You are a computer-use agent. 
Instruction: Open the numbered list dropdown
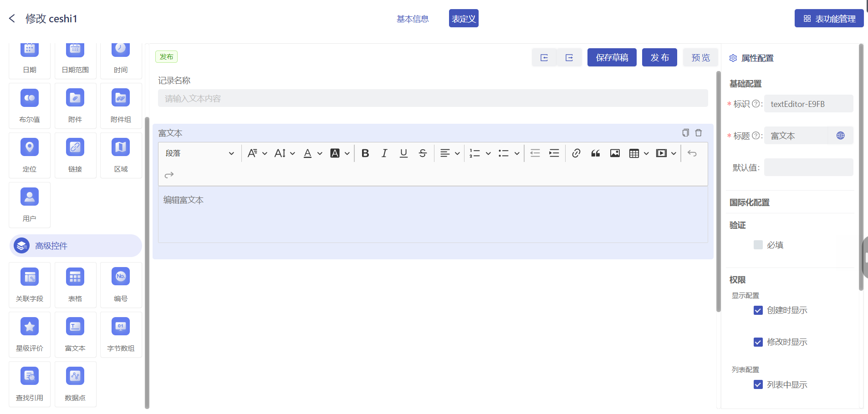480,153
